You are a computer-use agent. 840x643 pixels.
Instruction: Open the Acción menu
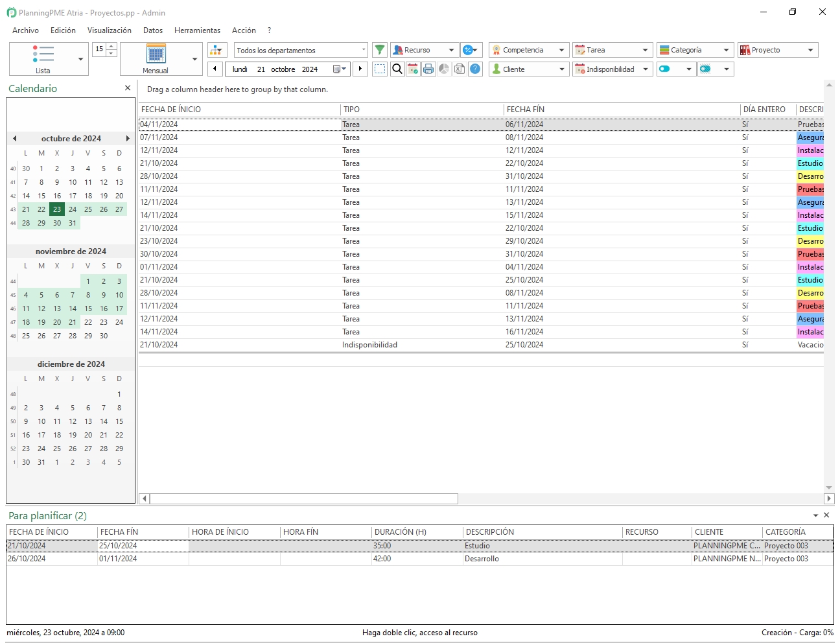point(244,30)
